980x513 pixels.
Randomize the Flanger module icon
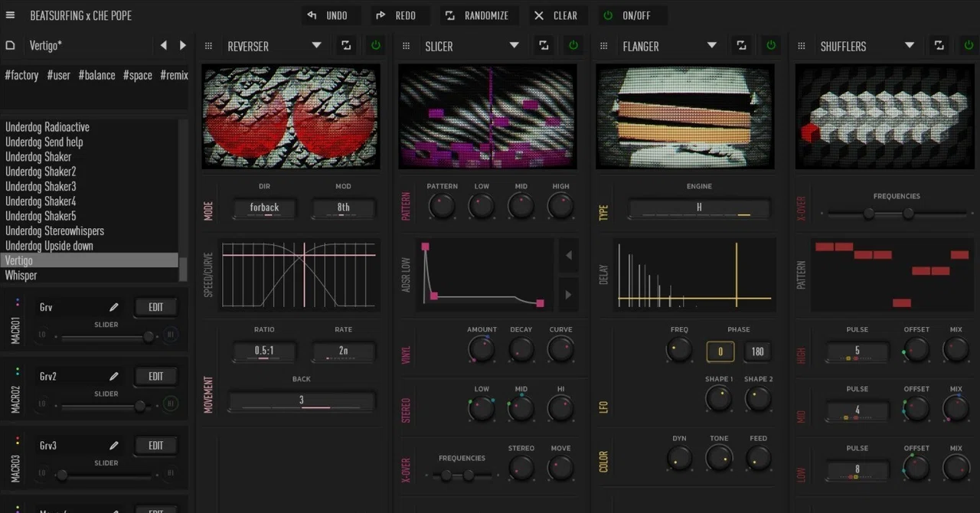(x=741, y=46)
